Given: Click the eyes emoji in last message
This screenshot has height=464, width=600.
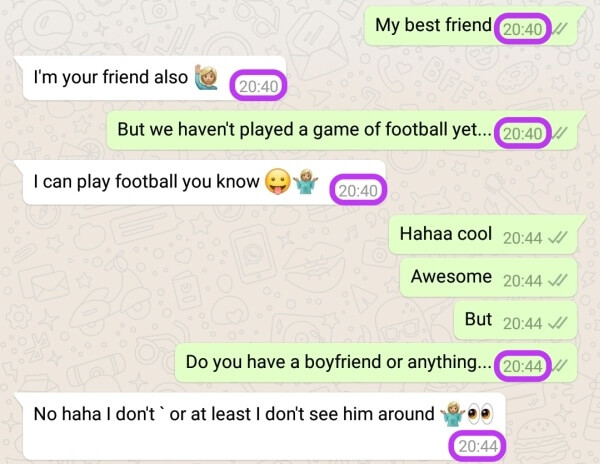Looking at the screenshot, I should tap(480, 414).
